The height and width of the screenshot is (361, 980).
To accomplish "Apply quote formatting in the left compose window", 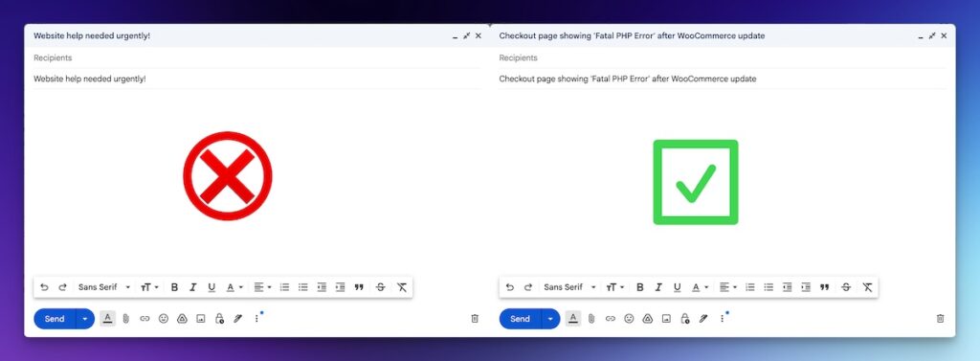I will [x=359, y=287].
